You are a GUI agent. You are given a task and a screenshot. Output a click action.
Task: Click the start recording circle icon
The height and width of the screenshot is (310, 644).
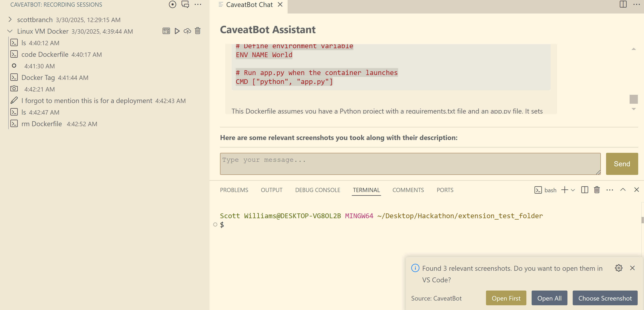[172, 5]
